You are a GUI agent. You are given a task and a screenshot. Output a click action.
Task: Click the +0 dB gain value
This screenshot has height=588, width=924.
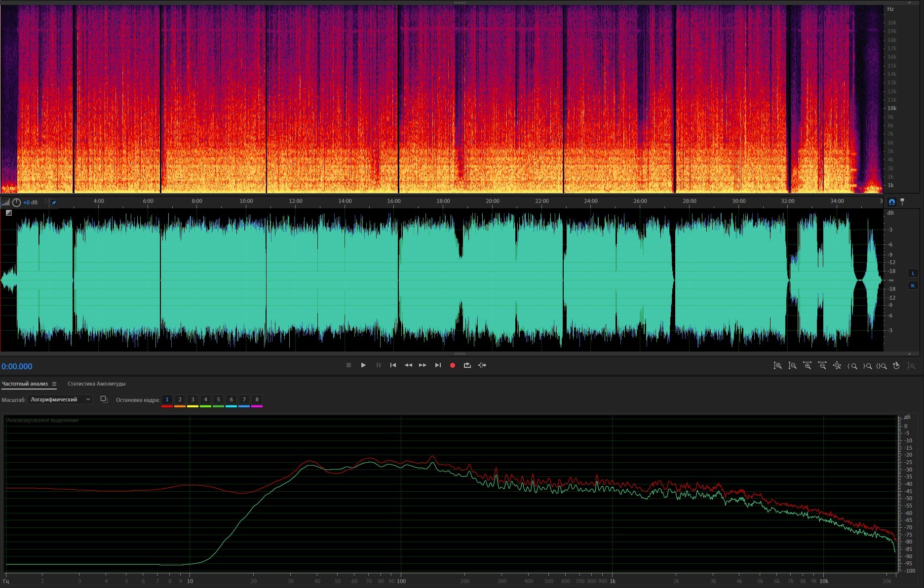tap(31, 202)
